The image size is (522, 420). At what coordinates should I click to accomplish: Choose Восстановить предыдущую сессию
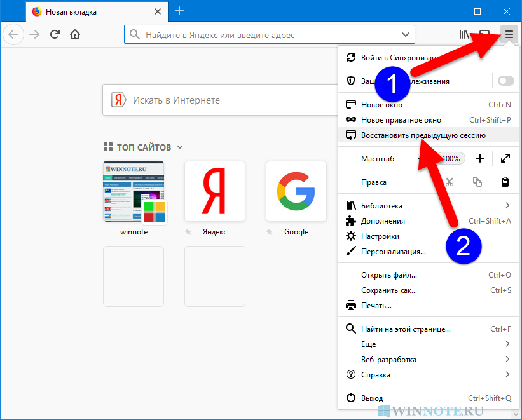pyautogui.click(x=429, y=135)
